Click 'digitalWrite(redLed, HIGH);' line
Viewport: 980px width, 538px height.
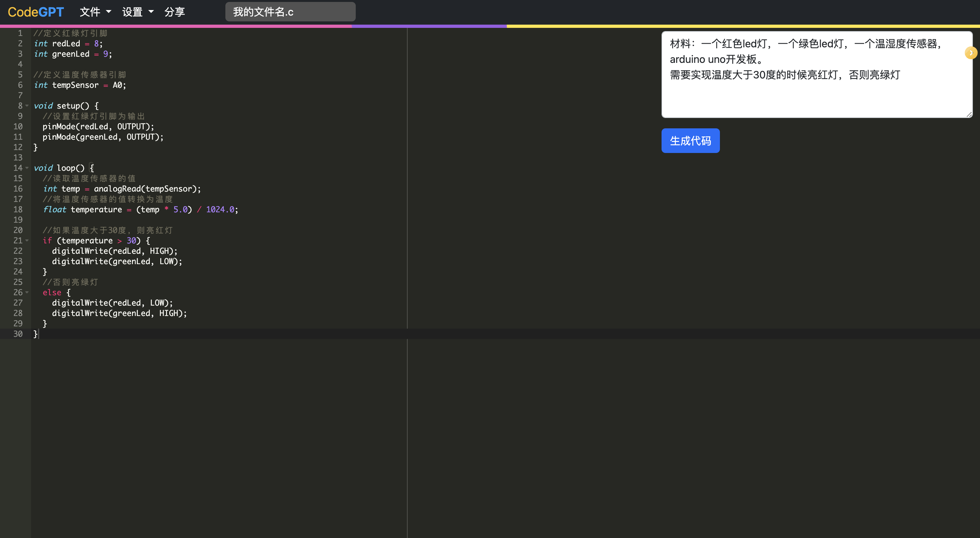(115, 251)
